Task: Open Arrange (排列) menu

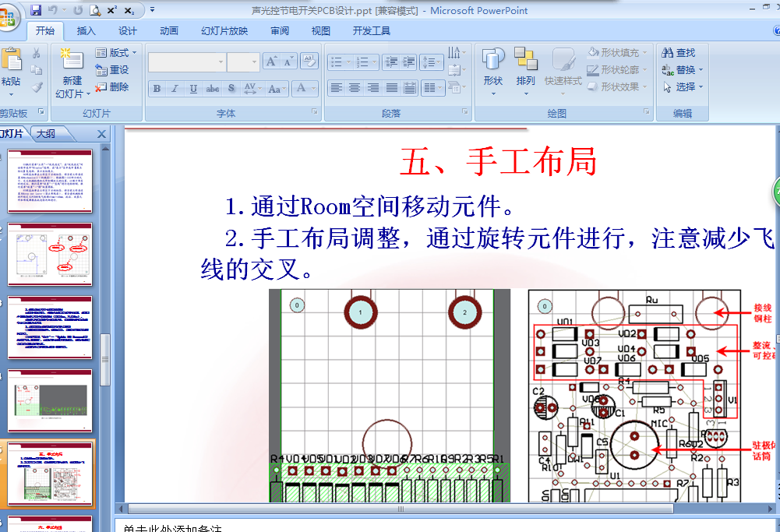Action: (x=526, y=71)
